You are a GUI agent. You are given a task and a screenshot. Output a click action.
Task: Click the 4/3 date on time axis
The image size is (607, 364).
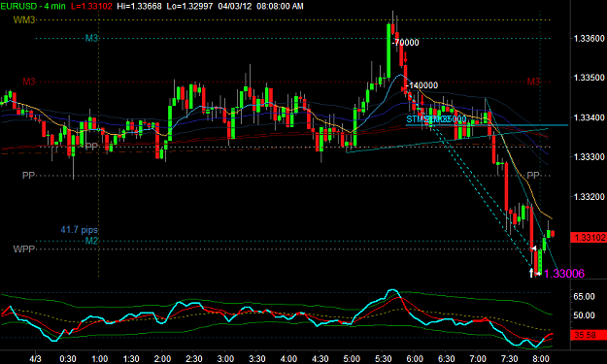35,359
